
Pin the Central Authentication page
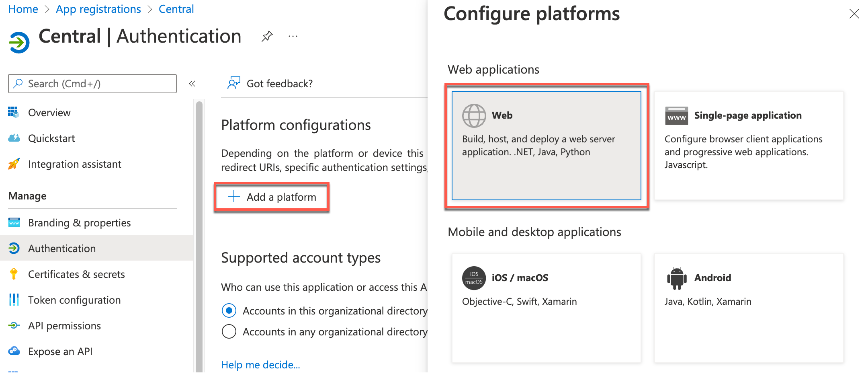click(x=267, y=37)
